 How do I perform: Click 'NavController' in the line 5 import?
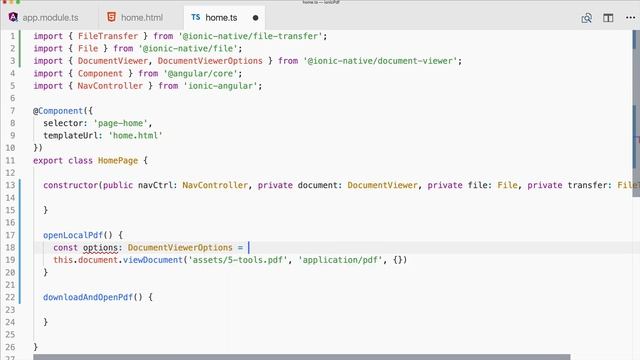[x=110, y=86]
